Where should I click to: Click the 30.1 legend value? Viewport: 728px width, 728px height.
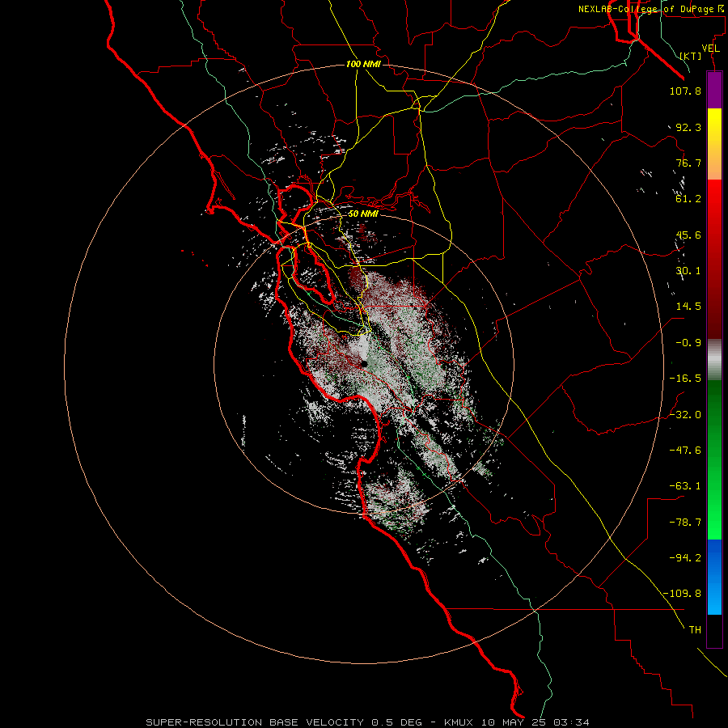click(x=688, y=271)
